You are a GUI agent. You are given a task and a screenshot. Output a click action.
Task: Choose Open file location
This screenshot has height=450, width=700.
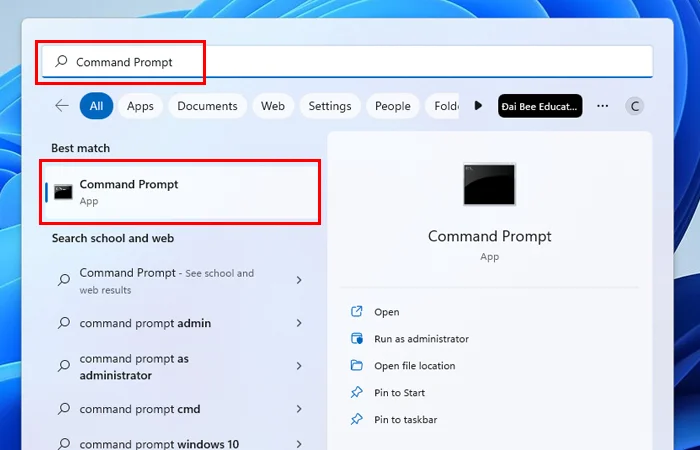tap(415, 366)
